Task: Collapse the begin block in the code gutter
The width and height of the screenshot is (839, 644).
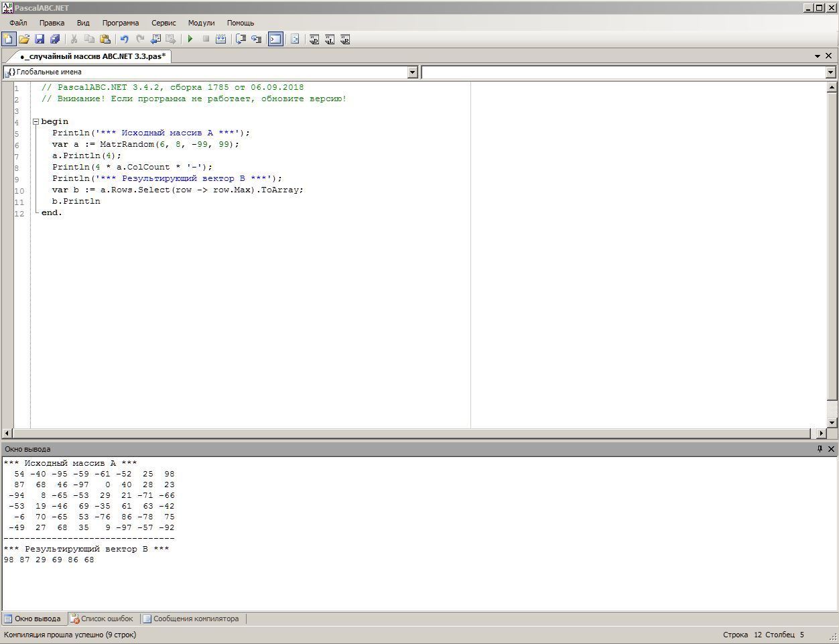Action: point(36,122)
